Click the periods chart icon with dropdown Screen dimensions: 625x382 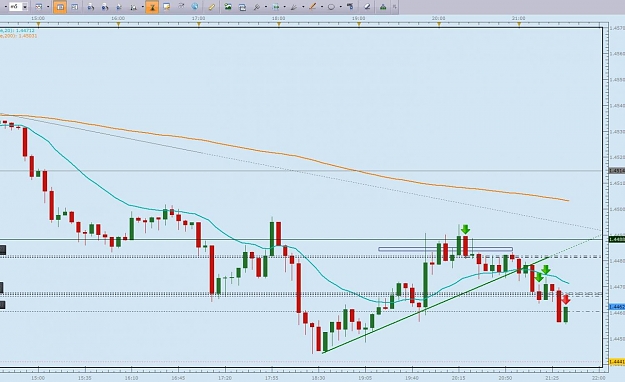134,7
